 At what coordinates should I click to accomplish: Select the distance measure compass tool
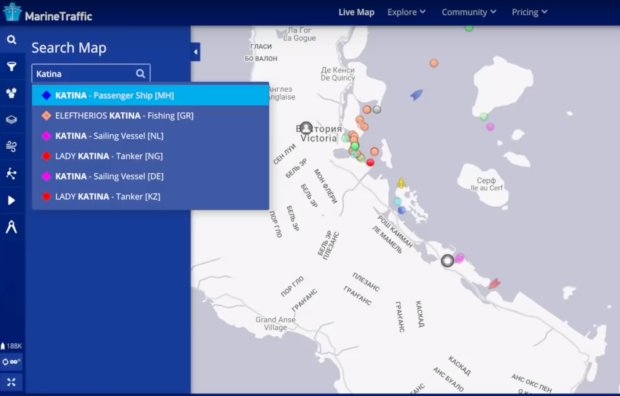pyautogui.click(x=11, y=227)
